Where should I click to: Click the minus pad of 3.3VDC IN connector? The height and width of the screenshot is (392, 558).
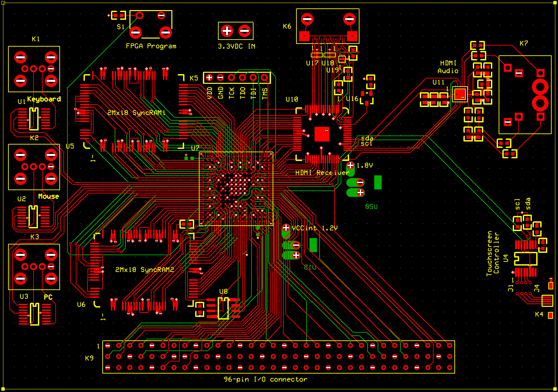[244, 31]
